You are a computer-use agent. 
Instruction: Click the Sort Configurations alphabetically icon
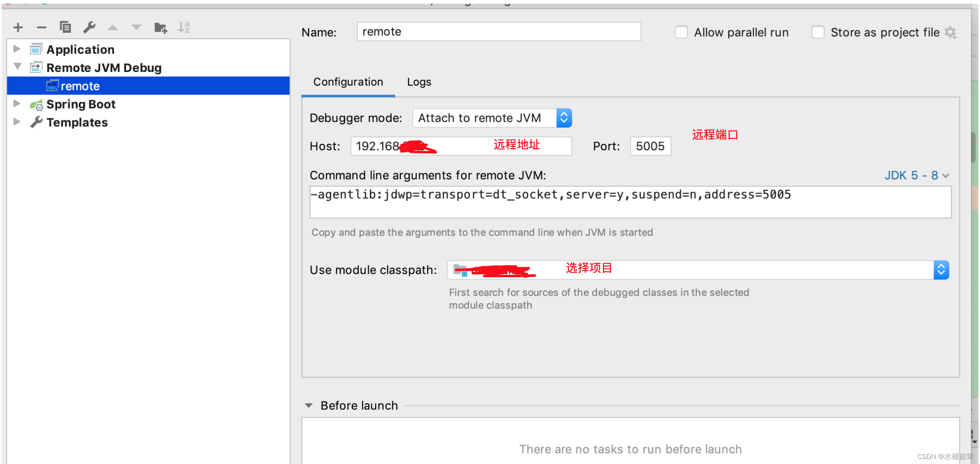tap(184, 28)
